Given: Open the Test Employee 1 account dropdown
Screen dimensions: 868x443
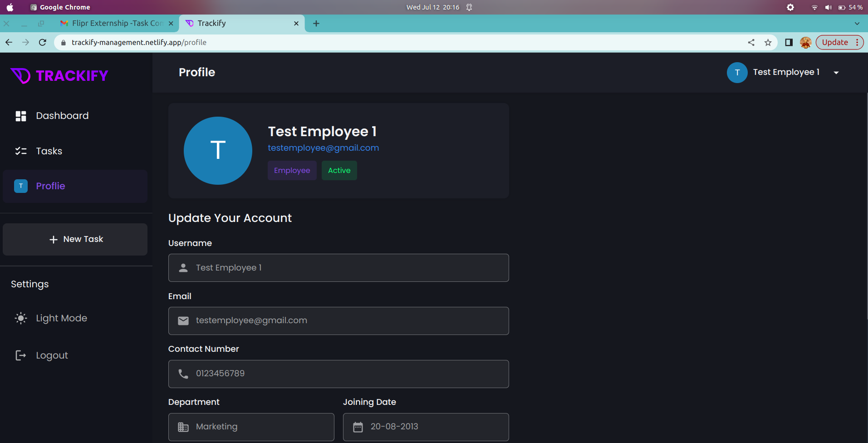Looking at the screenshot, I should coord(836,73).
